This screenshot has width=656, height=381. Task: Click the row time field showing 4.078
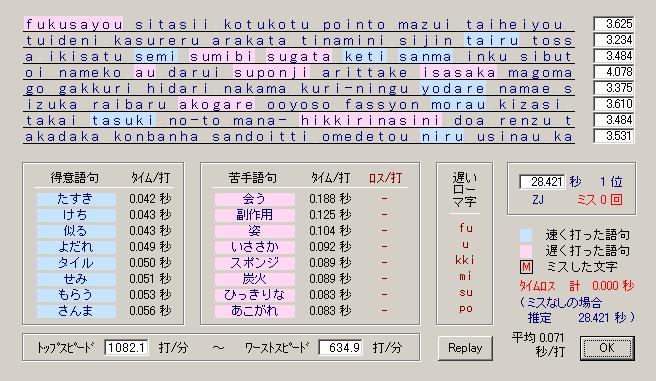coord(614,72)
